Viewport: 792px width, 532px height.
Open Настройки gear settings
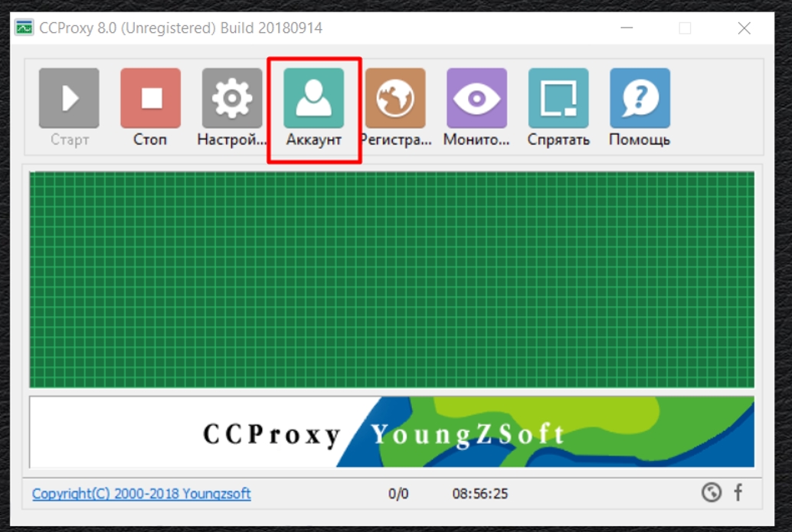[232, 98]
